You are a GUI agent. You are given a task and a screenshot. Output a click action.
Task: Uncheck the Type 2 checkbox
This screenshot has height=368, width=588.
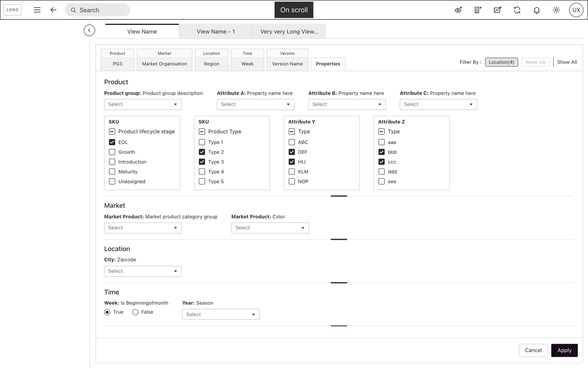tap(202, 152)
